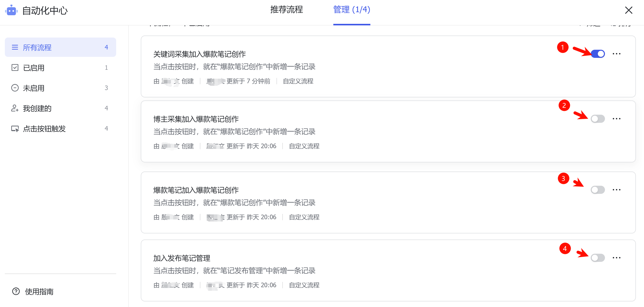
Task: Click the cursor icon beside 点击按钮触发
Action: pos(15,128)
